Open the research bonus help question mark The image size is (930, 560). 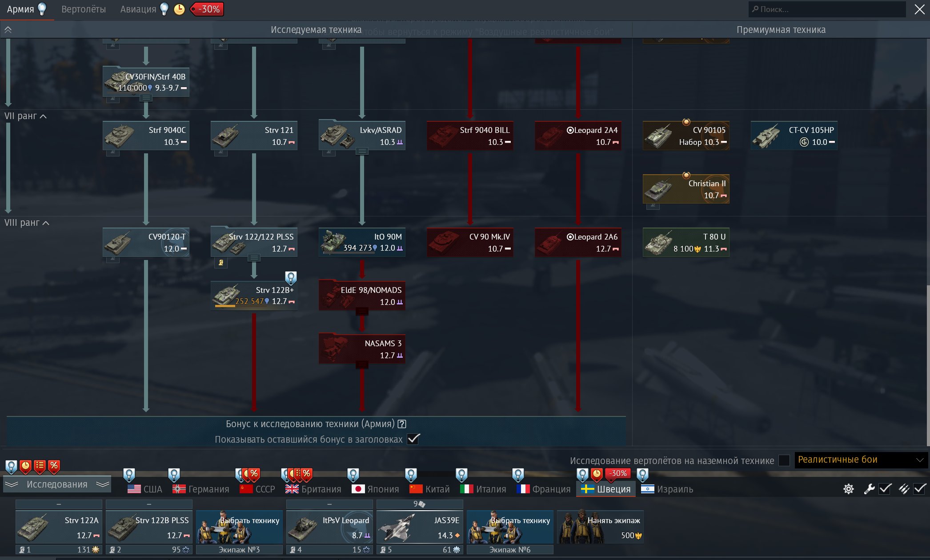pyautogui.click(x=402, y=424)
